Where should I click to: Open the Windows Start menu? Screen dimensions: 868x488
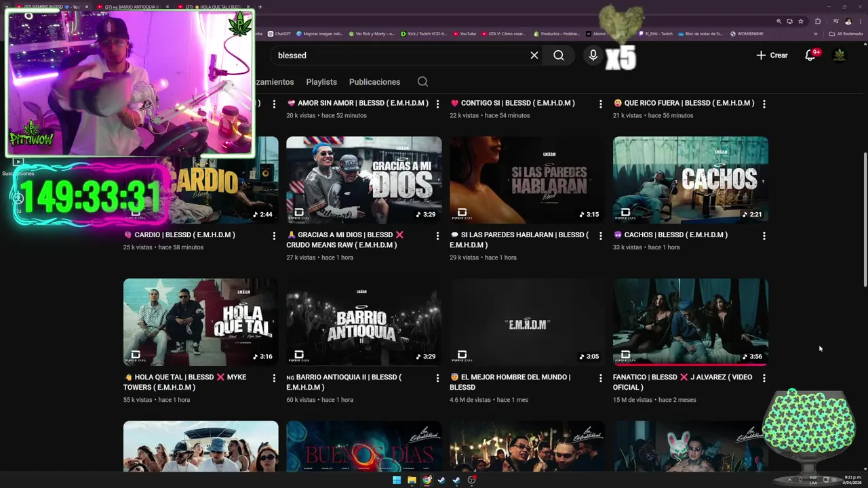point(397,481)
